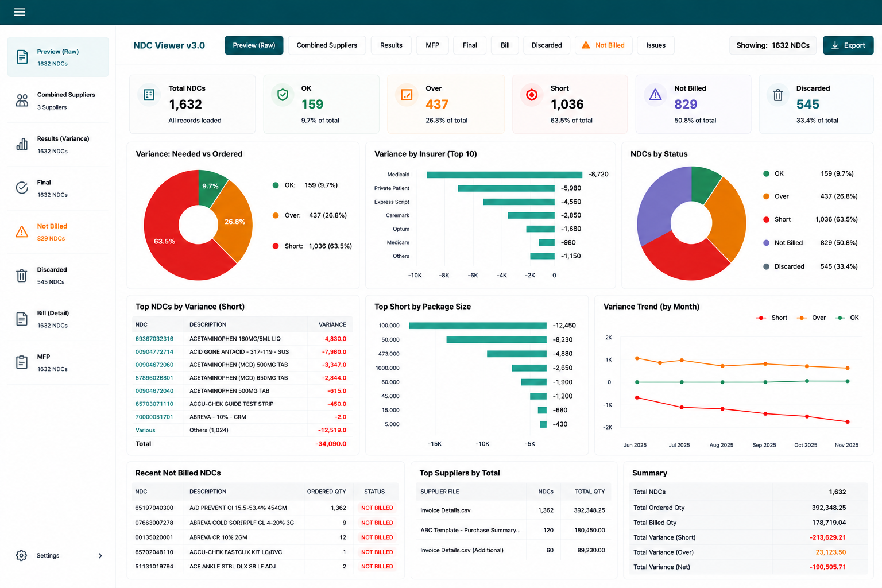Click the Total Billed Qty value 178,719.04

click(x=829, y=523)
